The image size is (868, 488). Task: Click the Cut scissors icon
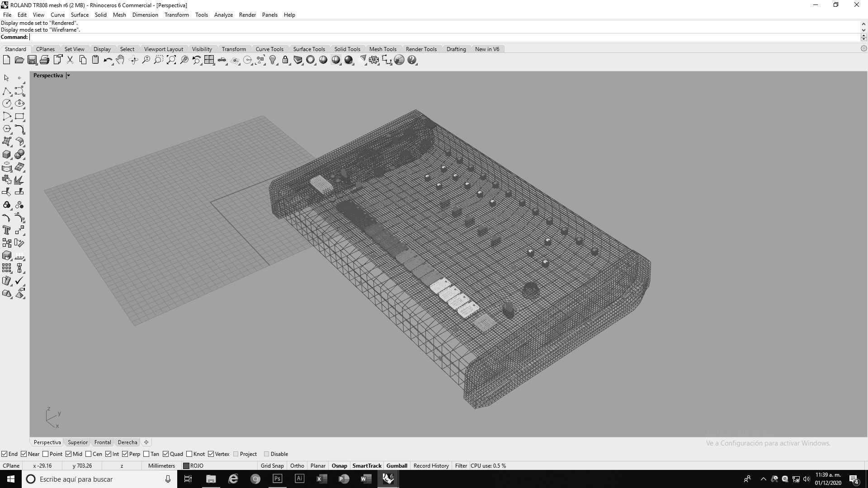70,60
